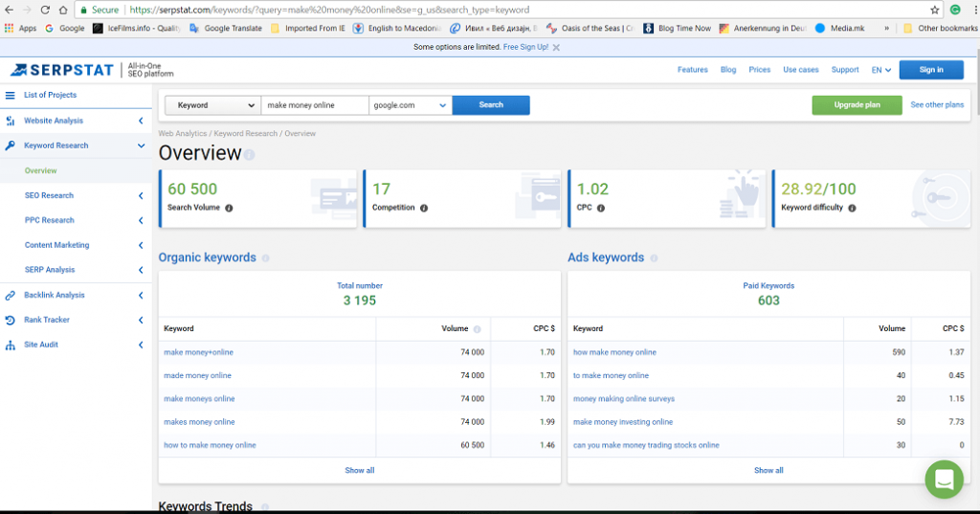980x514 pixels.
Task: Show all organic keywords
Action: [x=360, y=470]
